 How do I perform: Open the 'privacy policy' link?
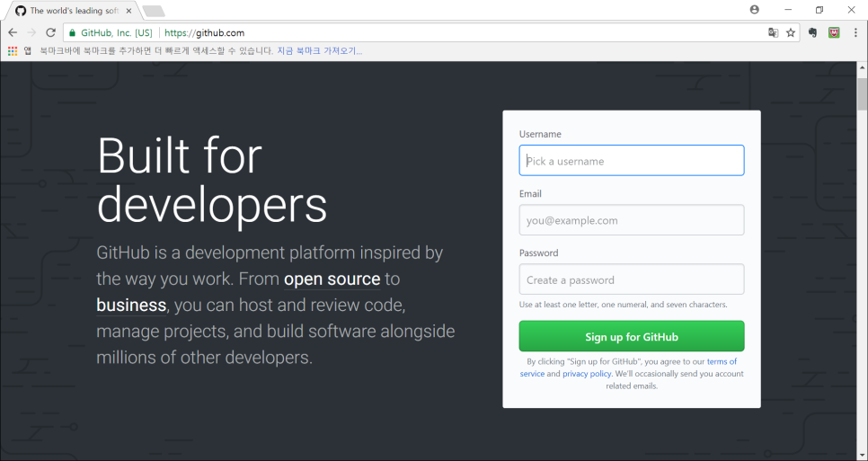(x=587, y=374)
